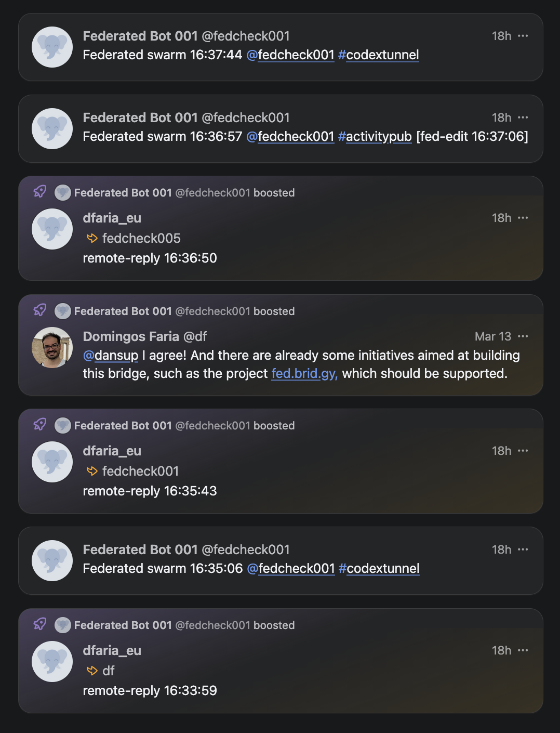Click the boost rocket icon above remote-reply 16:33:59
Image resolution: width=560 pixels, height=733 pixels.
[40, 624]
